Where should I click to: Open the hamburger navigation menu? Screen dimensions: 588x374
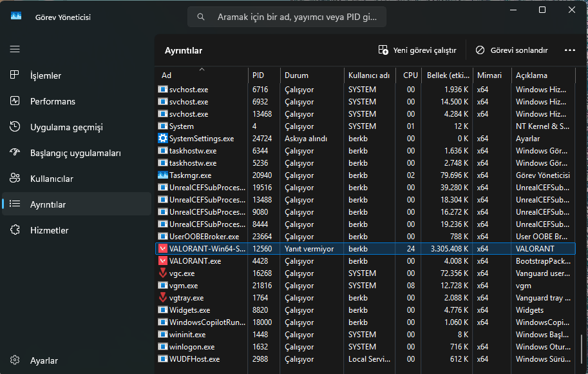coord(15,49)
